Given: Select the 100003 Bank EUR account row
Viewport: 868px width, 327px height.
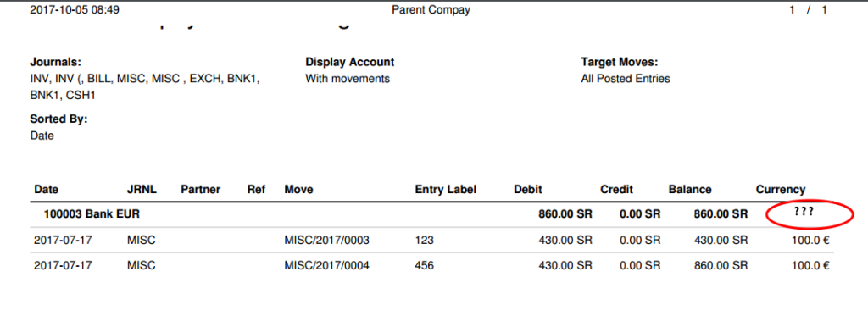Looking at the screenshot, I should (431, 214).
